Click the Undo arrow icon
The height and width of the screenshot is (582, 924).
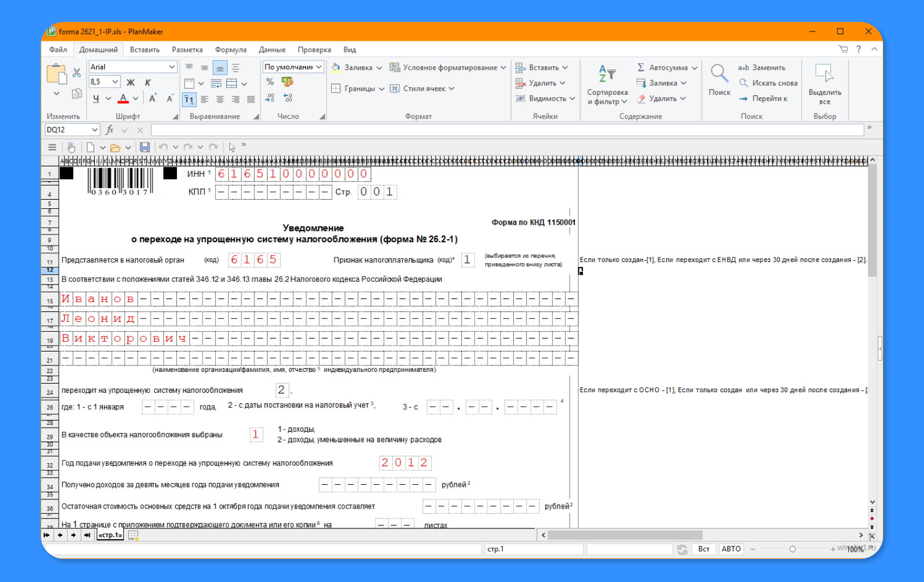point(164,147)
